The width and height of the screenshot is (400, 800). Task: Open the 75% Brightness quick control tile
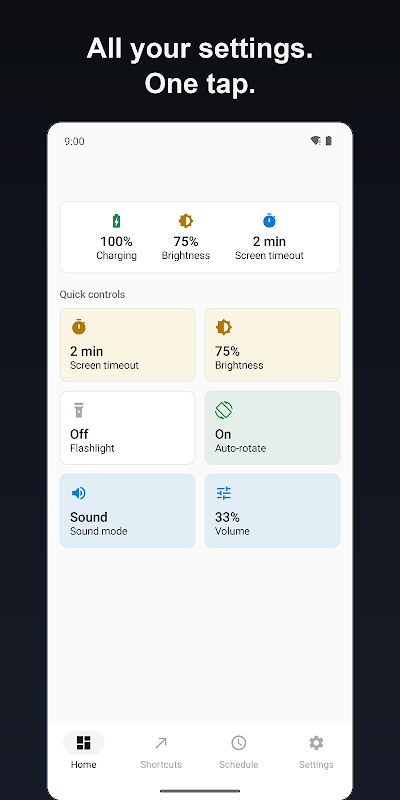pos(272,345)
